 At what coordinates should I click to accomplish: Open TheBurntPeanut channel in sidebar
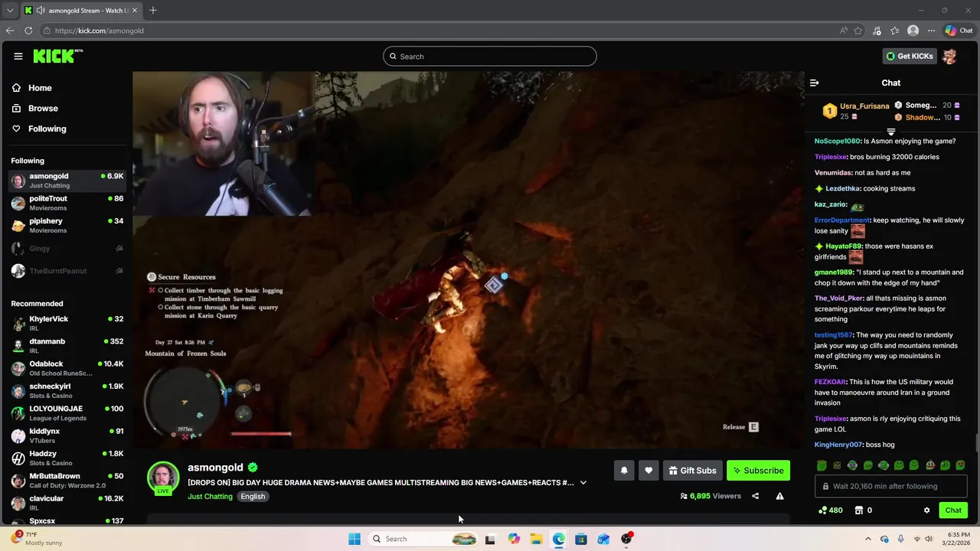click(67, 271)
